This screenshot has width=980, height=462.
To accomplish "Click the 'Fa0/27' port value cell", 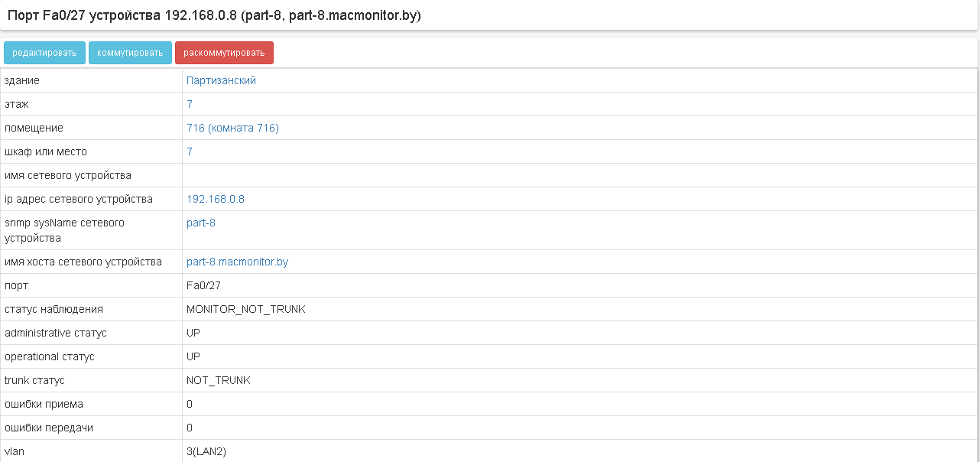I will tap(203, 285).
